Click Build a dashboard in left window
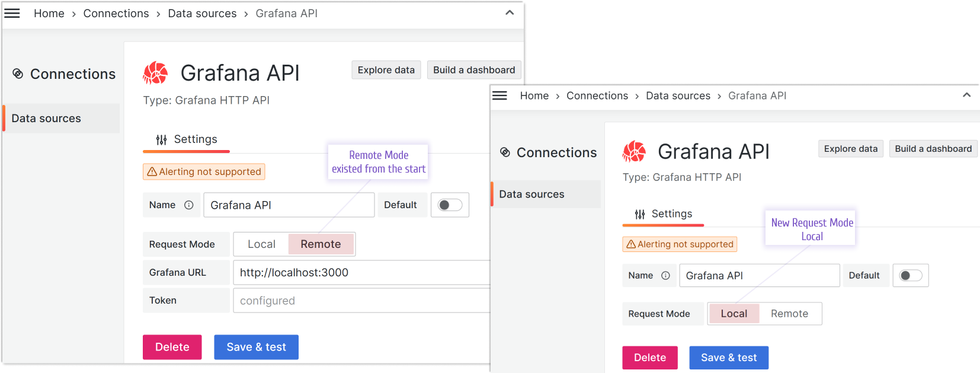The width and height of the screenshot is (980, 373). click(474, 70)
